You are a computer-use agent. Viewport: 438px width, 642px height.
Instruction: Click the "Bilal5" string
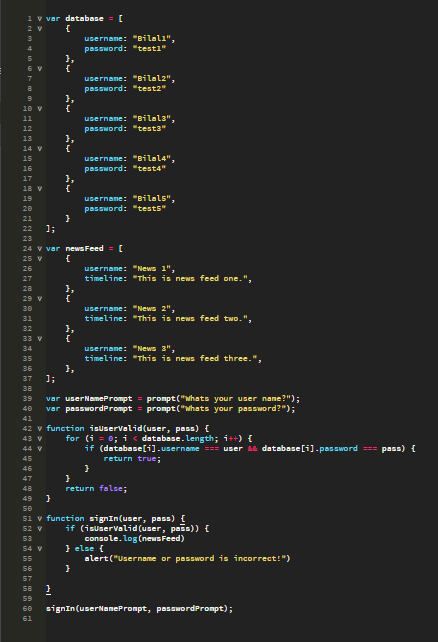click(x=151, y=199)
